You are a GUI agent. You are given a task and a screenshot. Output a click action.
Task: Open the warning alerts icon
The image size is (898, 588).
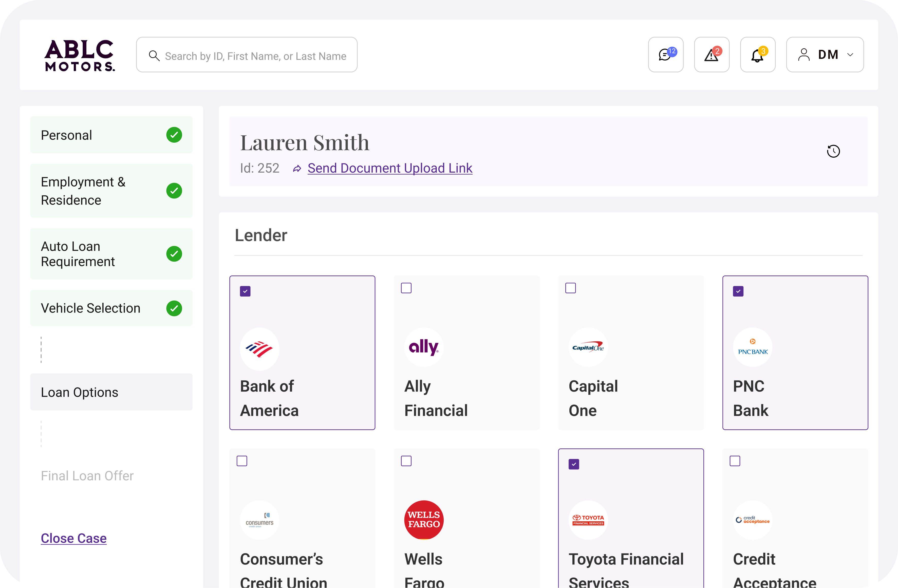[712, 55]
